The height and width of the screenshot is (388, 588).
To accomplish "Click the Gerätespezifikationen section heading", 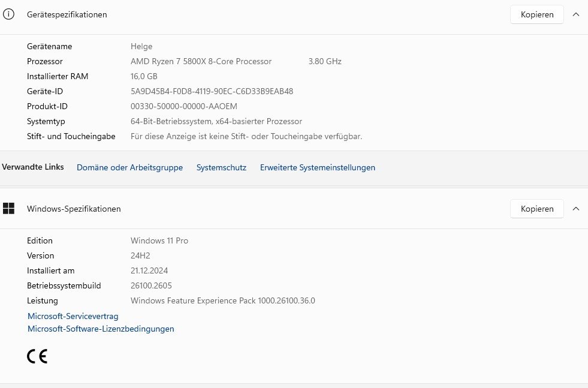I will coord(67,14).
